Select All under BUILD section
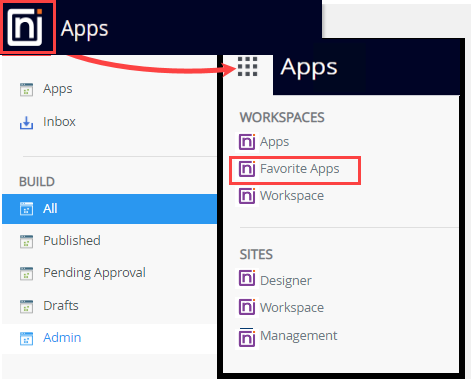 (x=109, y=209)
